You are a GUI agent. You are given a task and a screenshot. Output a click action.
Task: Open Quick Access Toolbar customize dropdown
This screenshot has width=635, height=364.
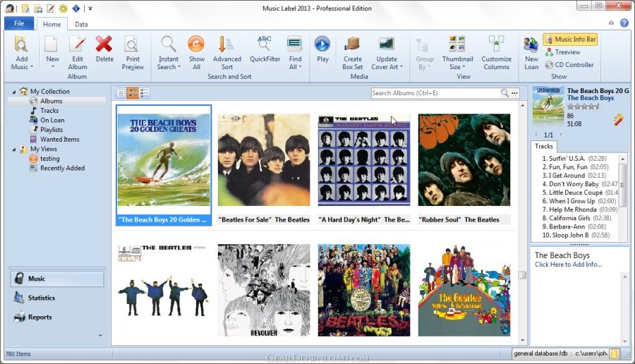[x=90, y=8]
